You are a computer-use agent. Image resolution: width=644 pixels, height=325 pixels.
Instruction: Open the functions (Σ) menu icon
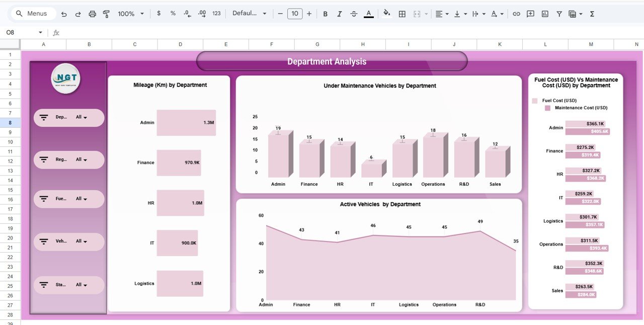click(592, 14)
